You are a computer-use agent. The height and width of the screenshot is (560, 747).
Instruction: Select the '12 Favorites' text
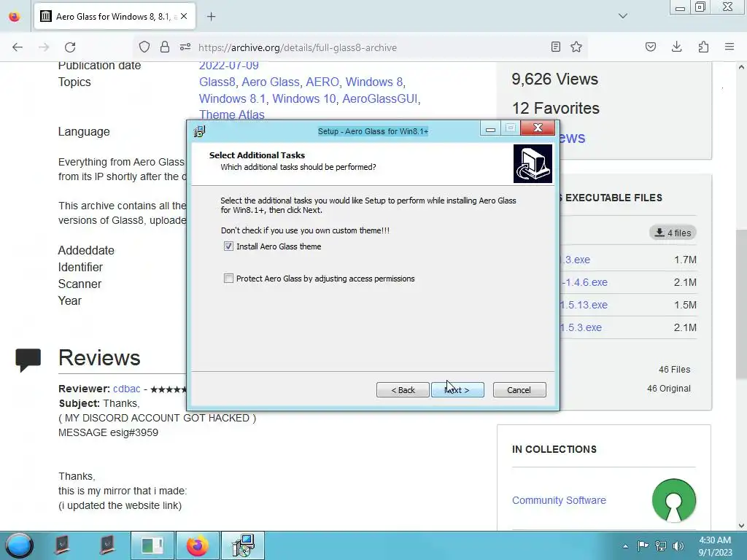555,108
